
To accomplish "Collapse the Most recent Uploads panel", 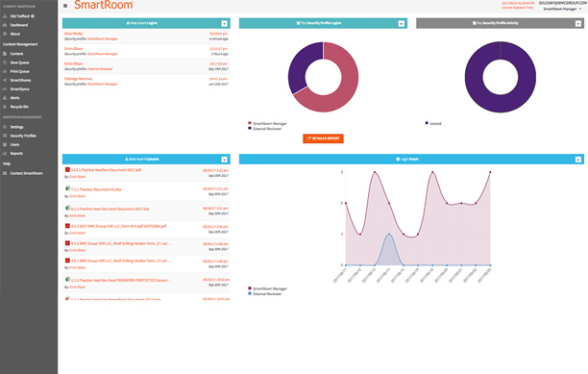I will pos(224,160).
